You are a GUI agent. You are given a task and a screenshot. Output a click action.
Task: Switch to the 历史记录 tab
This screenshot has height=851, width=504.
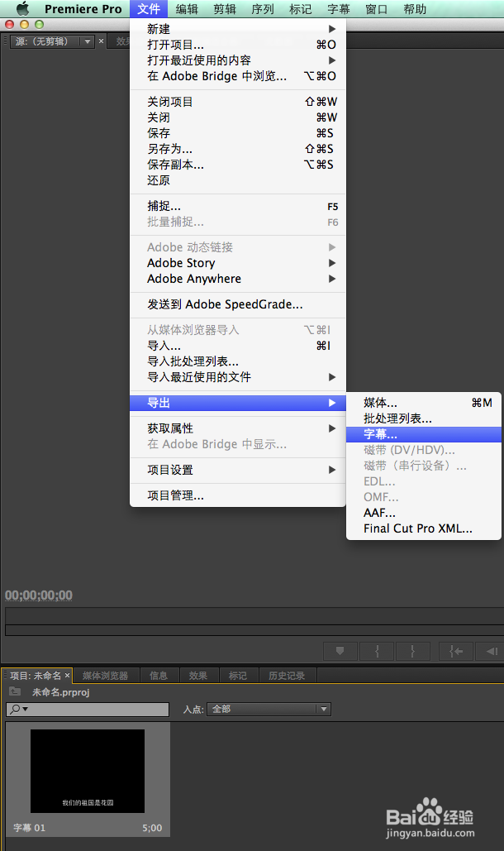(x=287, y=675)
